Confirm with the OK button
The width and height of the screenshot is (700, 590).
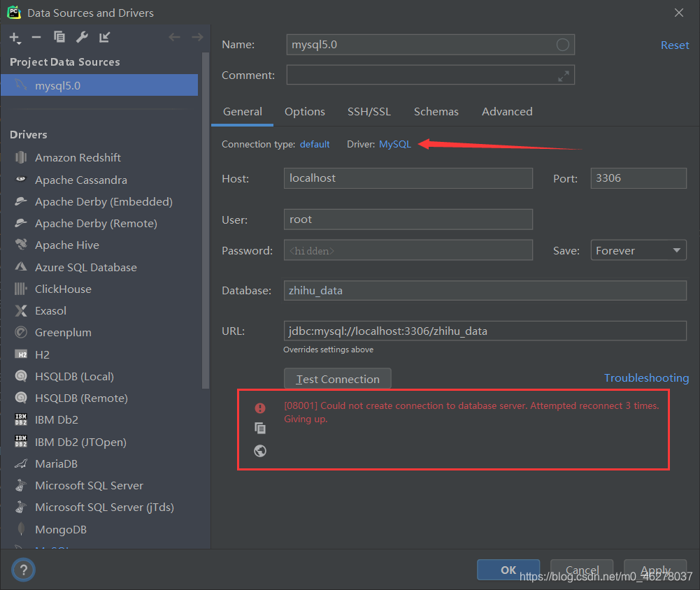[508, 570]
